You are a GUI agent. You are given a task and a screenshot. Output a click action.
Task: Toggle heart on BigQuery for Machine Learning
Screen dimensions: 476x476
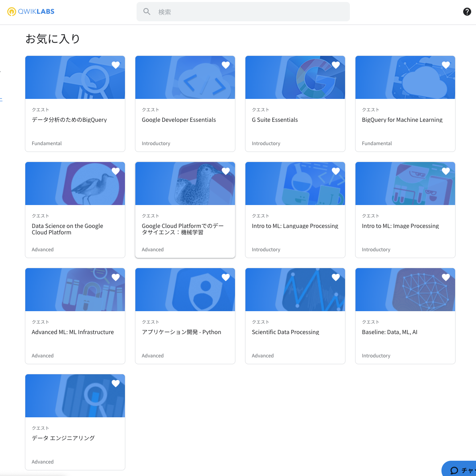coord(445,65)
